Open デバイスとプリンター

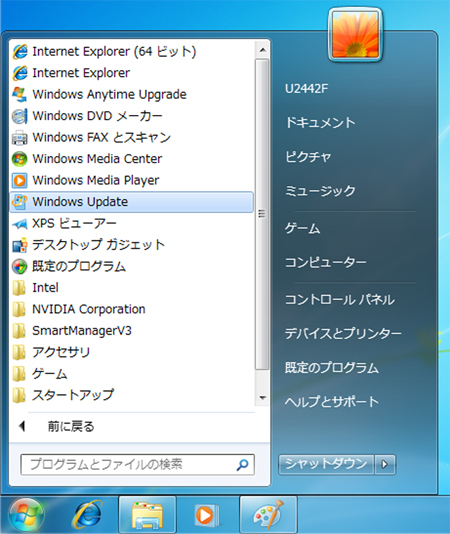click(x=343, y=333)
